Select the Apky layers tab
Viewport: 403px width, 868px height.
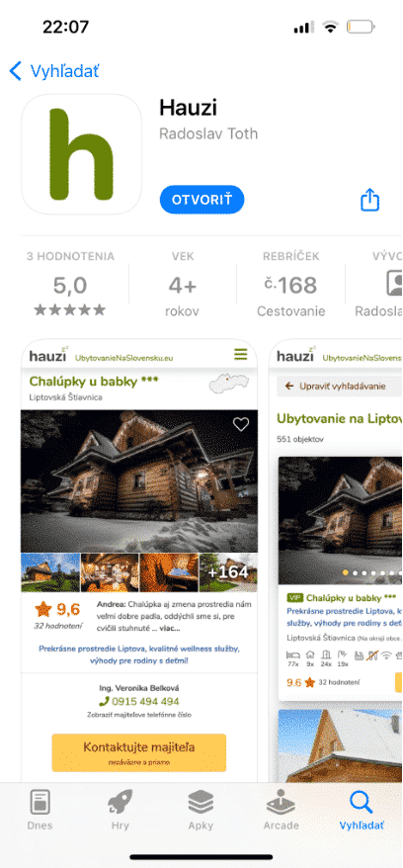(x=201, y=810)
